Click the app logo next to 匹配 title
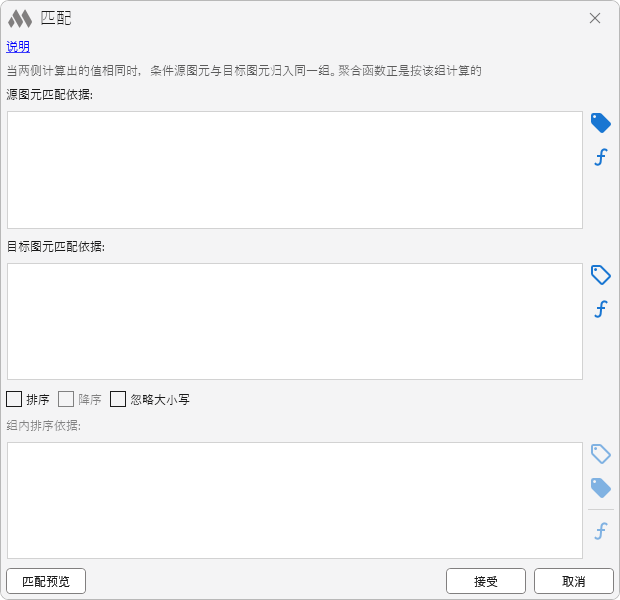620x600 pixels. pos(20,19)
